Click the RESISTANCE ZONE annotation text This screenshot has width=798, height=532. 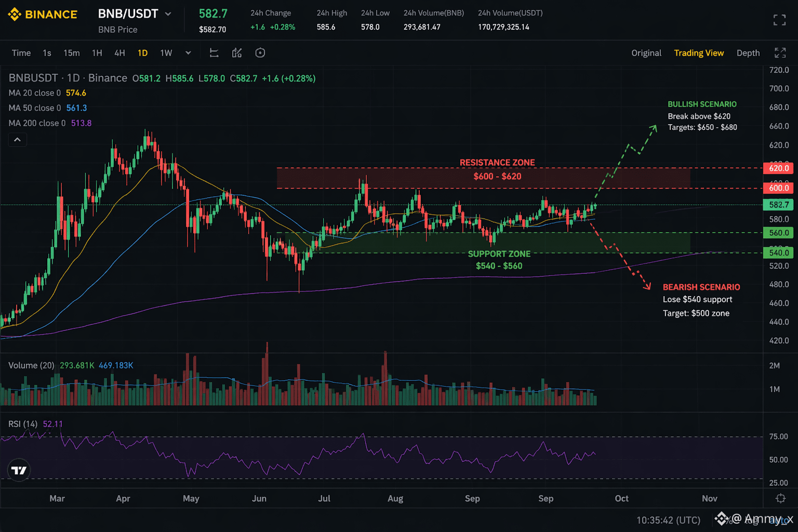497,163
